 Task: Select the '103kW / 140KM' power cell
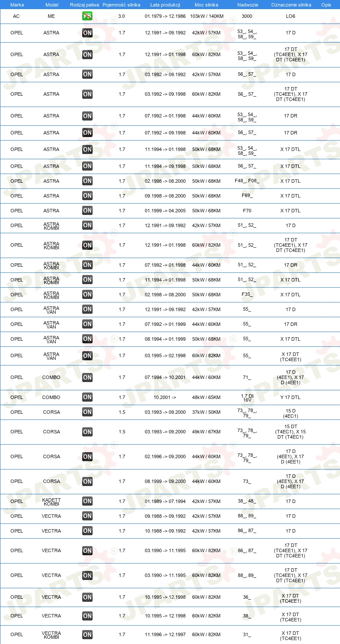207,16
